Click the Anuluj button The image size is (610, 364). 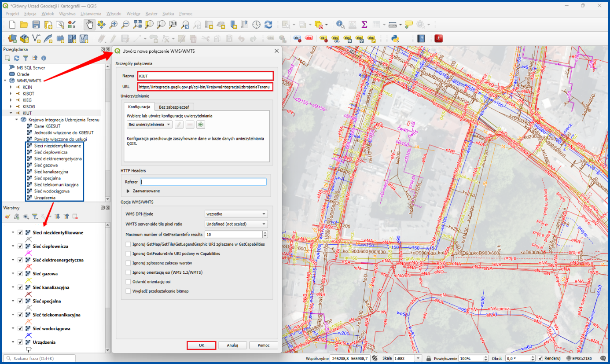[232, 346]
